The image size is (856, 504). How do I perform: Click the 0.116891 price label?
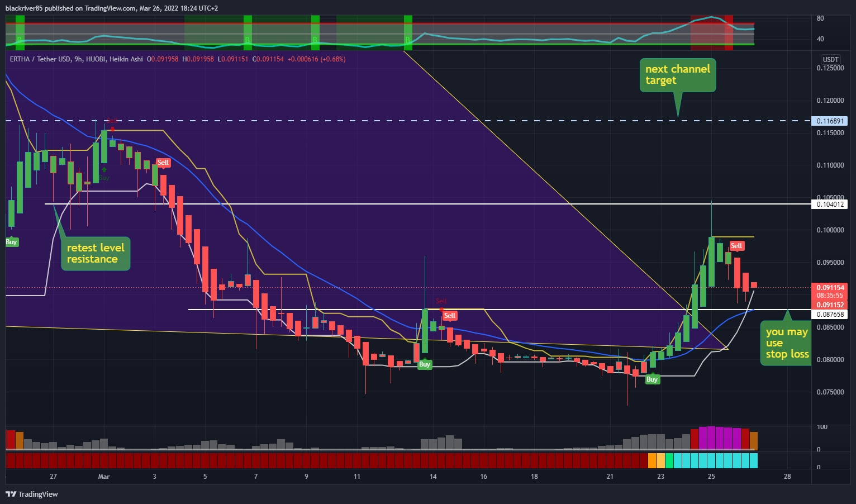tap(830, 121)
